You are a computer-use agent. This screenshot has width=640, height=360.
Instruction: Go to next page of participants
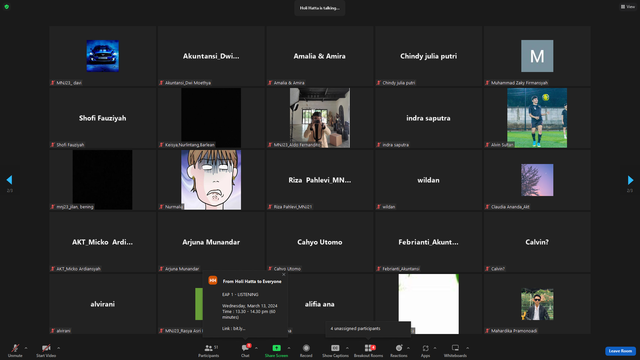click(x=630, y=180)
